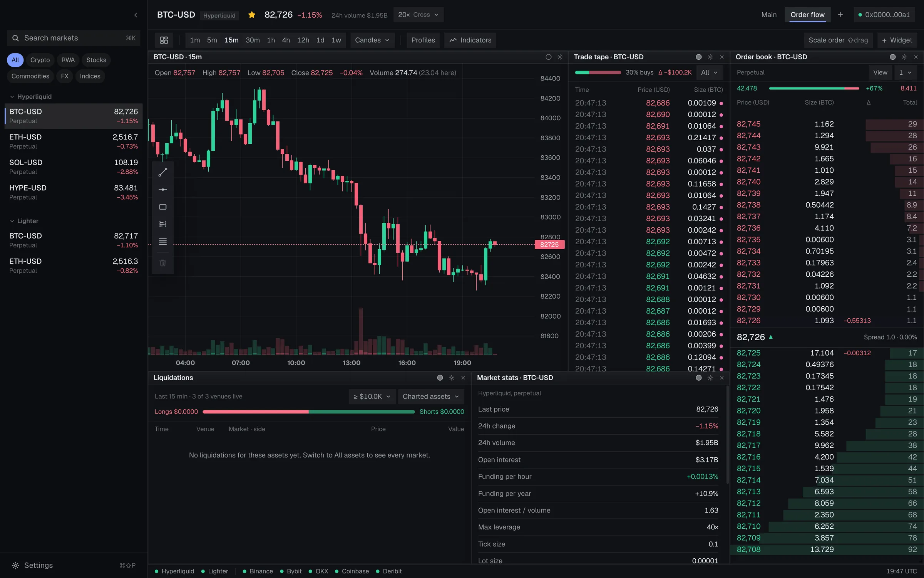Select the horizontal line drawing tool
Image resolution: width=924 pixels, height=578 pixels.
(163, 190)
